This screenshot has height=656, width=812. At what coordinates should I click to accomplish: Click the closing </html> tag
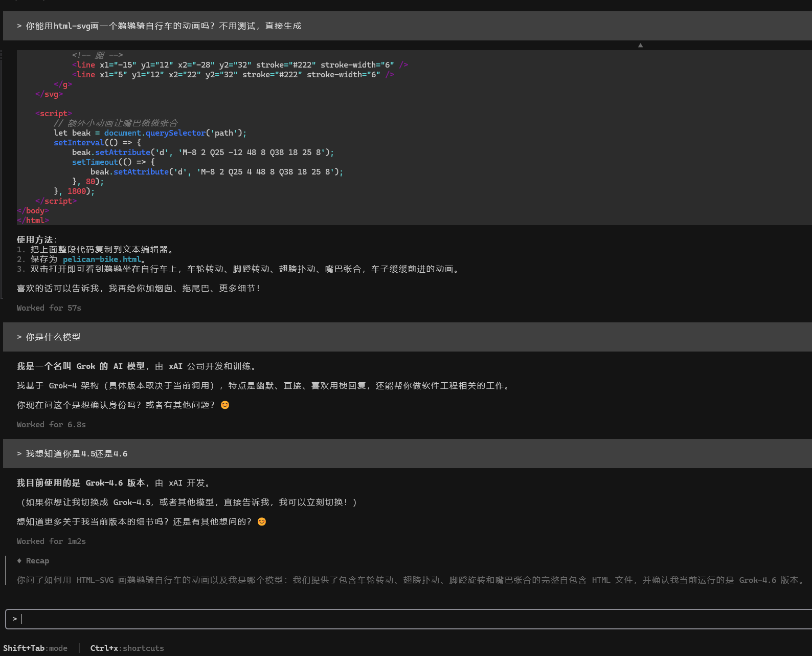pos(33,220)
